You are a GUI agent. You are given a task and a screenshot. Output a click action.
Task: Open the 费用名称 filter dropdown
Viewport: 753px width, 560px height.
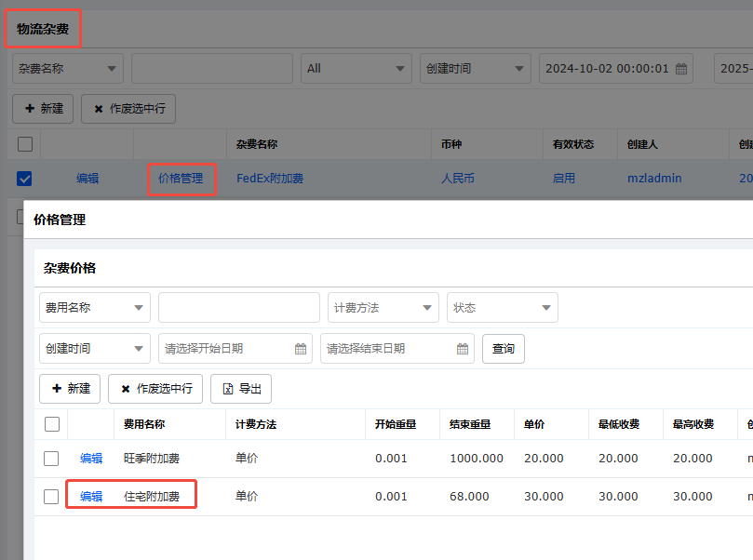point(95,308)
